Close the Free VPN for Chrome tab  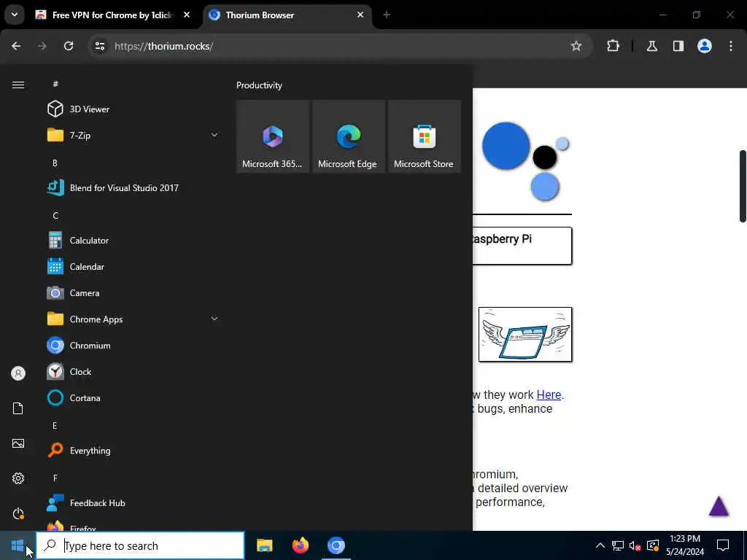point(187,15)
